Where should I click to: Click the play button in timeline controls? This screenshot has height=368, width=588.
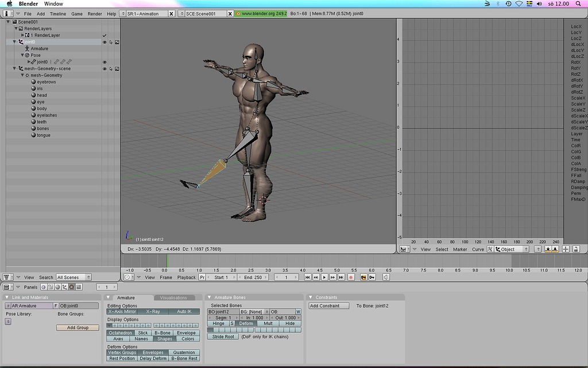point(324,277)
